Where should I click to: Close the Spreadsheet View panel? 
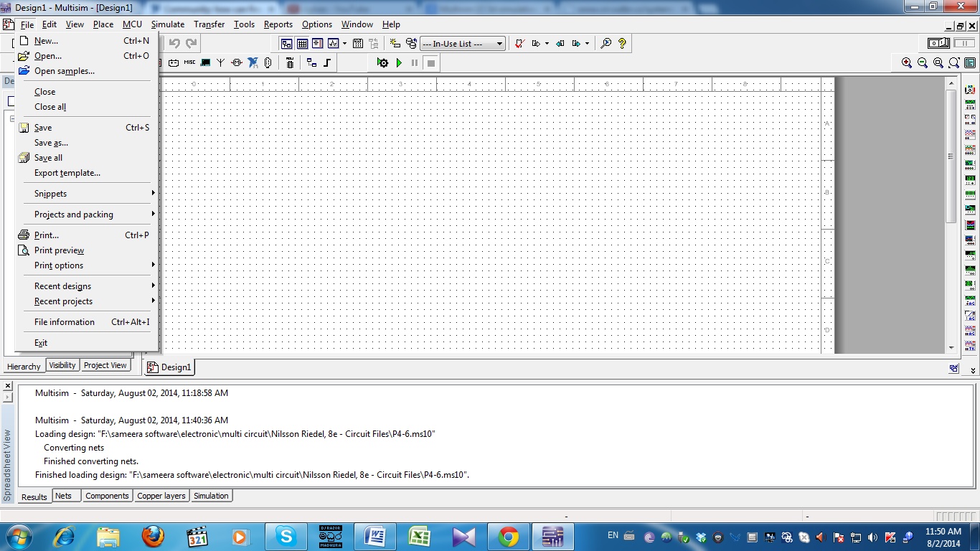pyautogui.click(x=8, y=387)
